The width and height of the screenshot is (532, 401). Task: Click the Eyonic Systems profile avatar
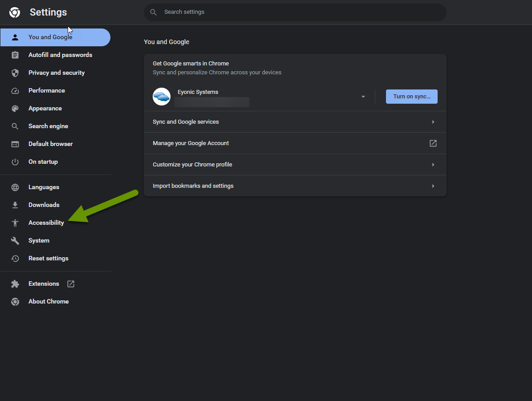[x=162, y=97]
